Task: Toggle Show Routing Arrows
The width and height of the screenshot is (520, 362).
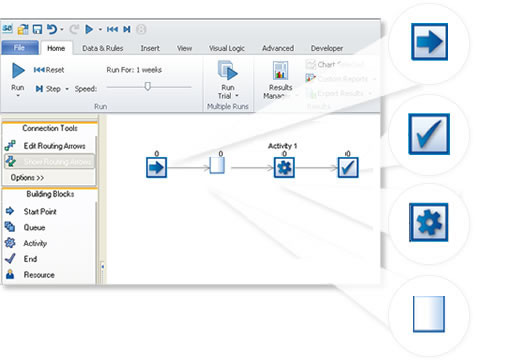Action: pyautogui.click(x=49, y=162)
